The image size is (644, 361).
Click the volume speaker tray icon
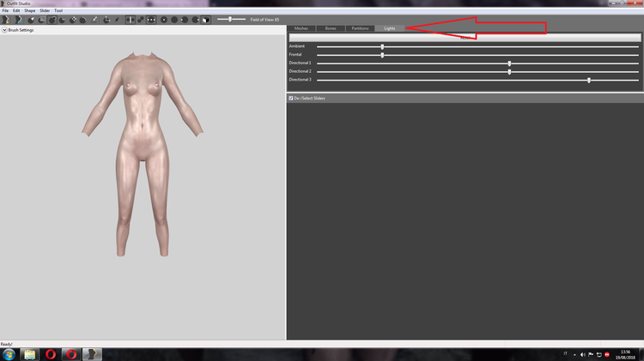point(582,354)
